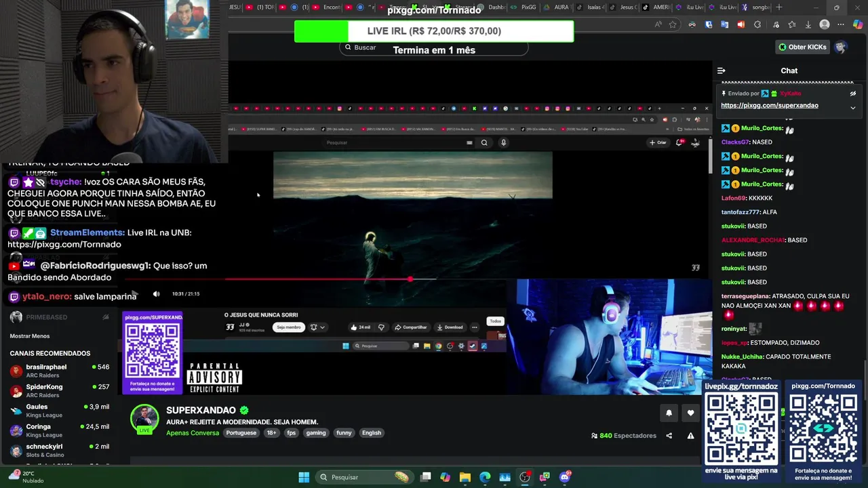Image resolution: width=868 pixels, height=488 pixels.
Task: Click the funny tag
Action: (x=344, y=433)
